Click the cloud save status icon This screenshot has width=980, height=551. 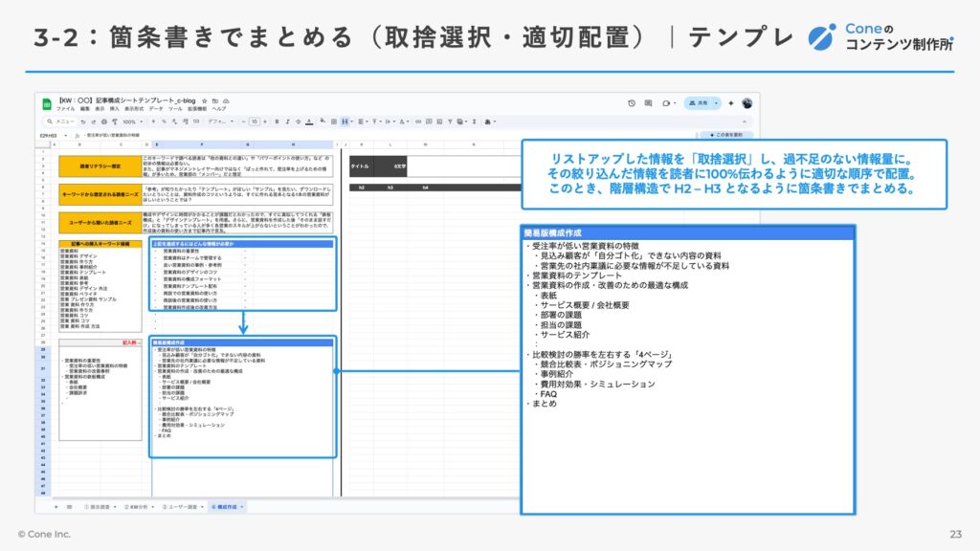click(226, 101)
